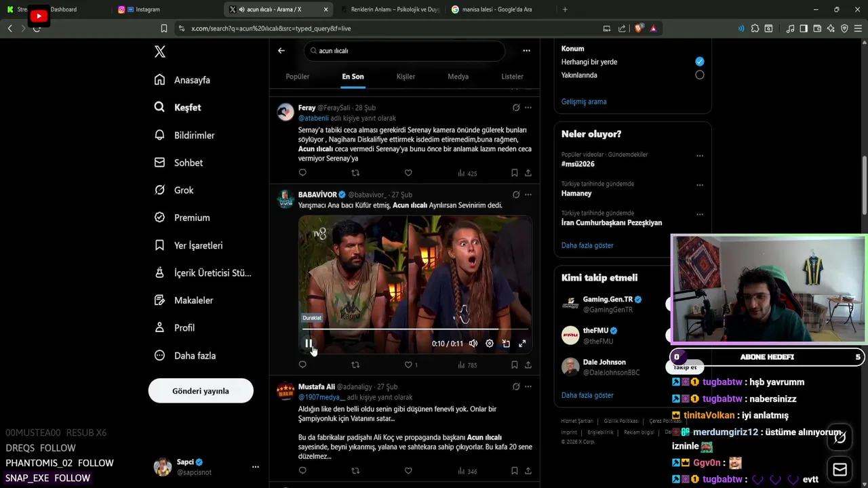
Task: Bookmark this page in address bar
Action: tap(163, 28)
